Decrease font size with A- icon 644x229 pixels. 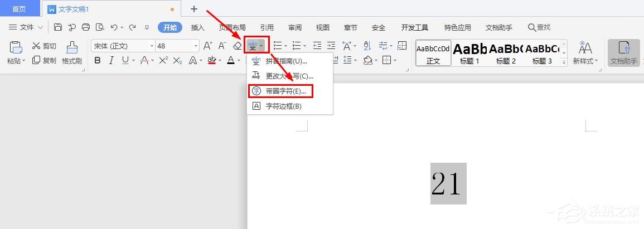point(222,46)
